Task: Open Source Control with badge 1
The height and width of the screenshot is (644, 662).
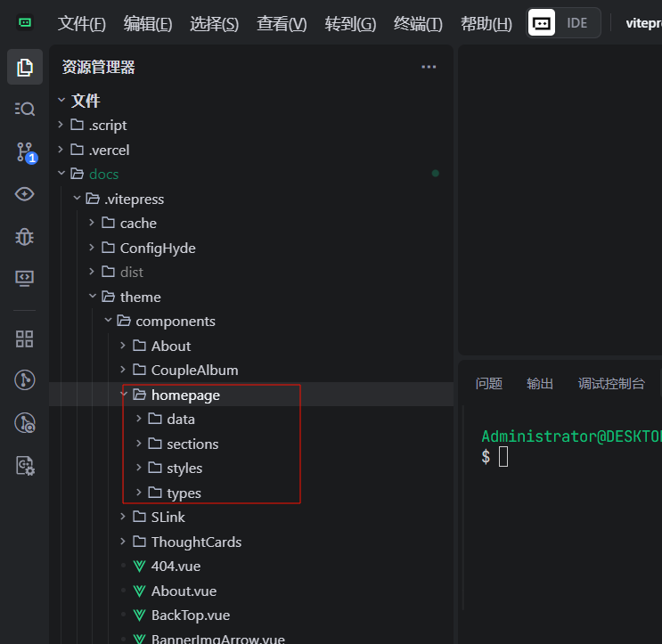Action: [25, 152]
